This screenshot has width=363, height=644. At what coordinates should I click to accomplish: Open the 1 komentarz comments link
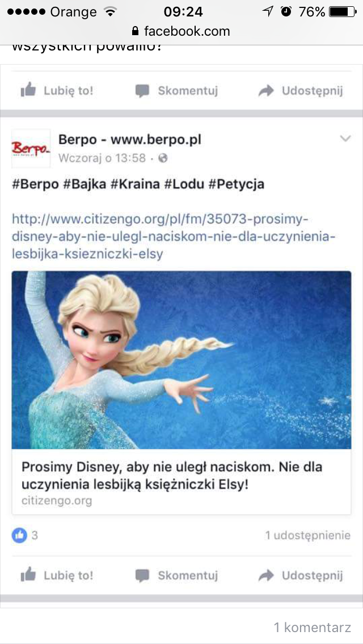(x=313, y=628)
